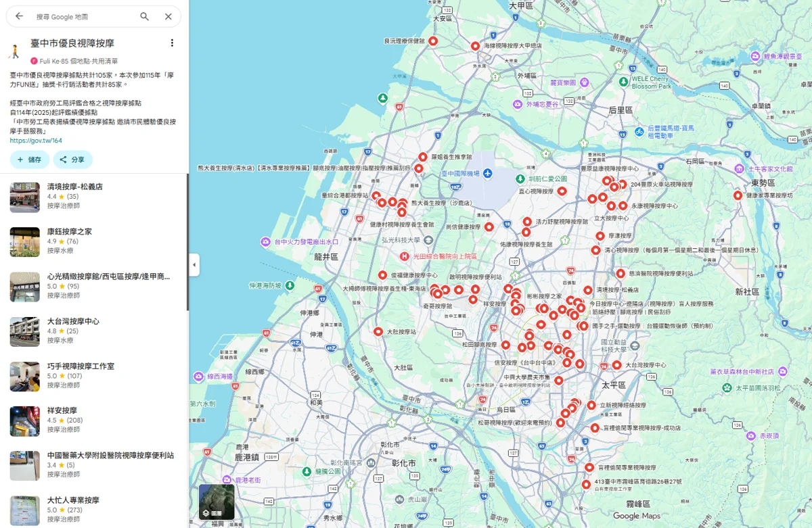Click the 后豐鐵馬道 bike rental icon
Image resolution: width=812 pixels, height=528 pixels.
639,131
